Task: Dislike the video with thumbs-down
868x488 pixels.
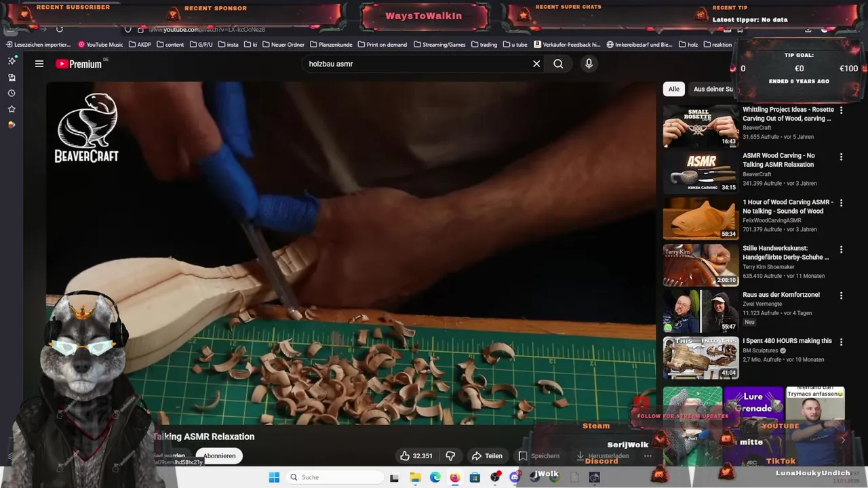Action: [x=450, y=456]
